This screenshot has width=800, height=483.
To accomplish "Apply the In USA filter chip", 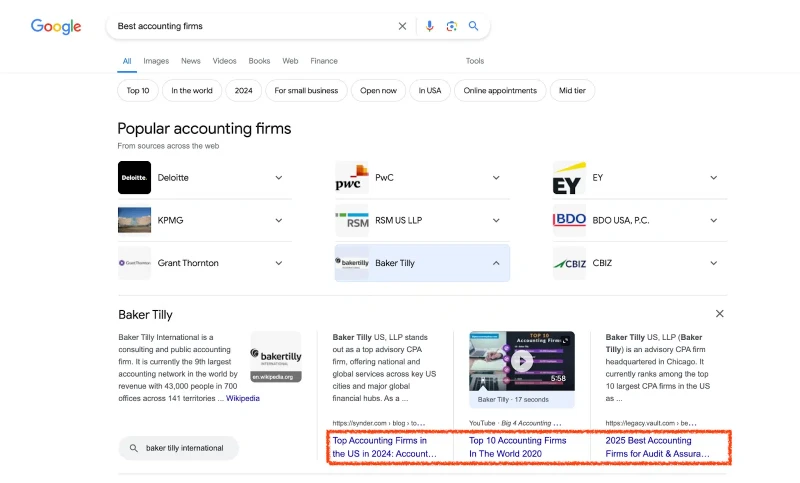I will 430,90.
